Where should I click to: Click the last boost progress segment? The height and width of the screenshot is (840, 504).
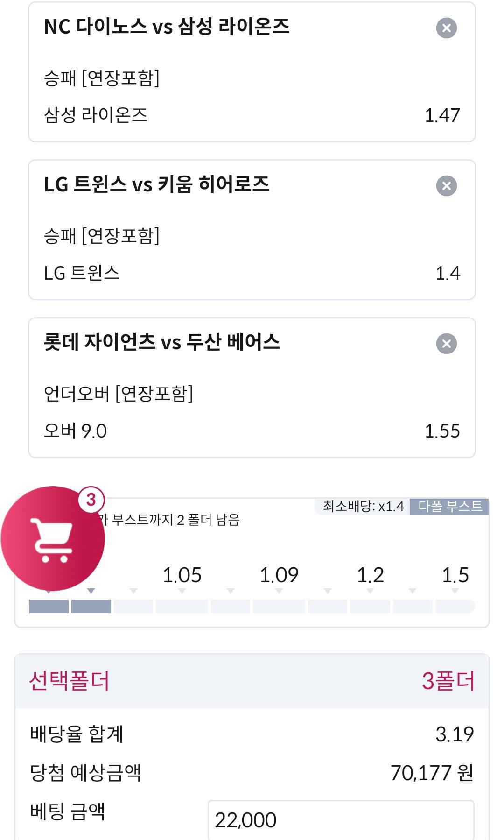coord(455,606)
